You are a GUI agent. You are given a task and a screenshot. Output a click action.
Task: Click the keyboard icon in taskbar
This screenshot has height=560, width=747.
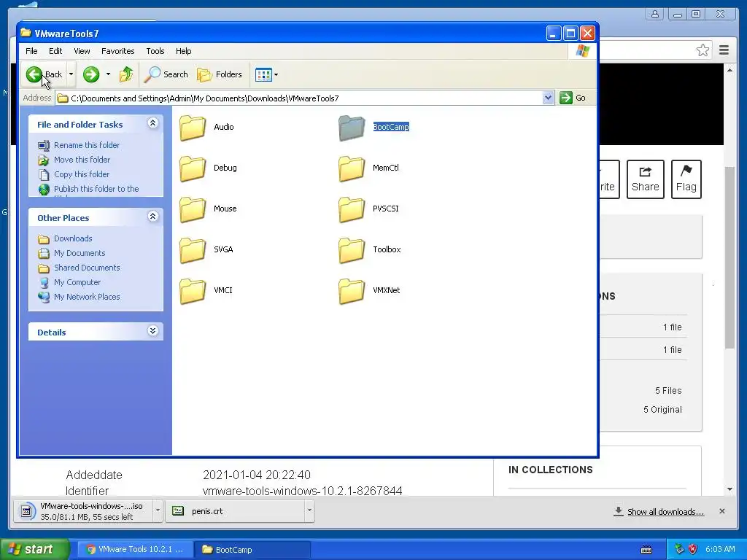click(x=646, y=550)
